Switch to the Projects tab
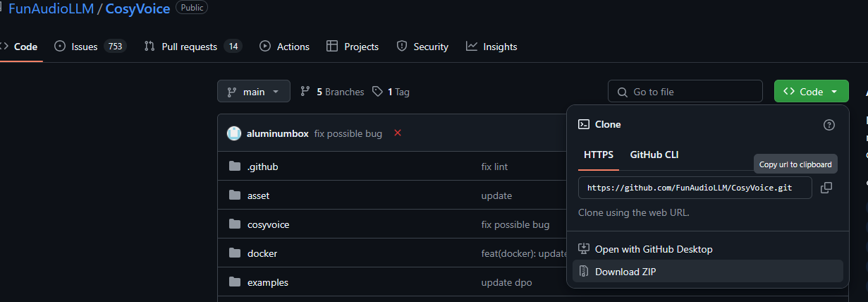 click(x=353, y=47)
